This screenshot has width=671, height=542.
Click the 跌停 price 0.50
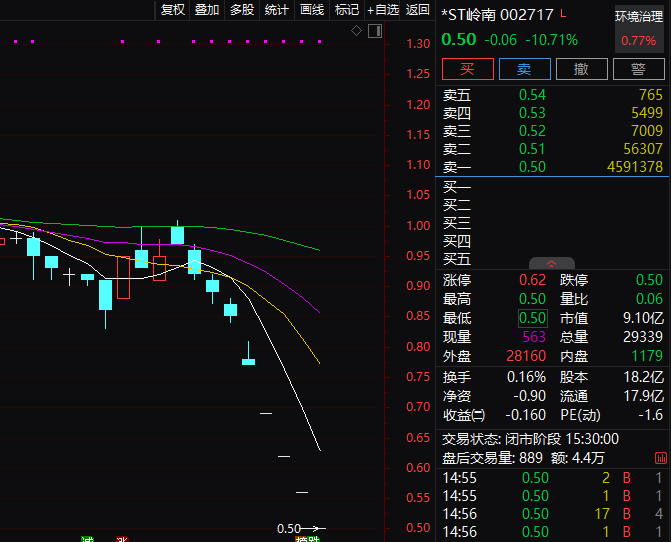[x=649, y=280]
